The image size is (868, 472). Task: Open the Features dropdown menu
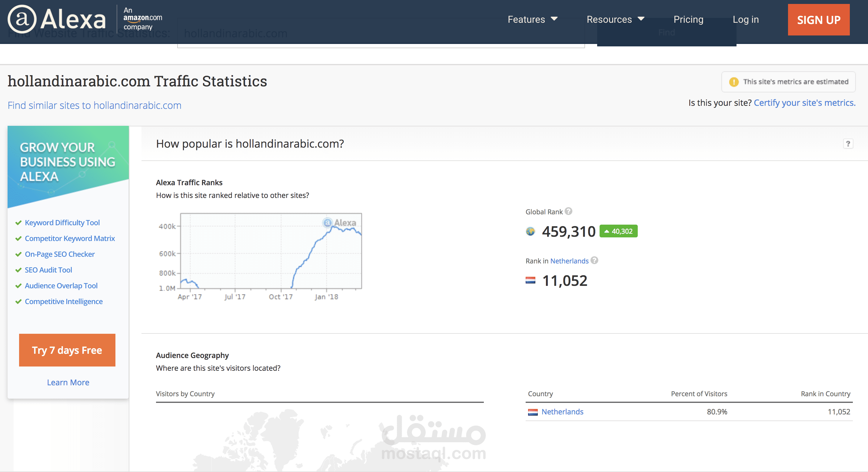pyautogui.click(x=532, y=20)
